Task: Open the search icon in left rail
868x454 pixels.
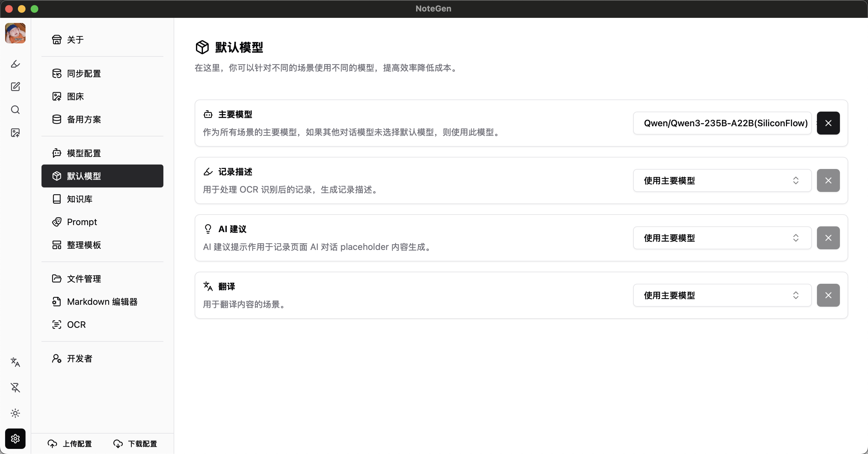Action: click(15, 110)
